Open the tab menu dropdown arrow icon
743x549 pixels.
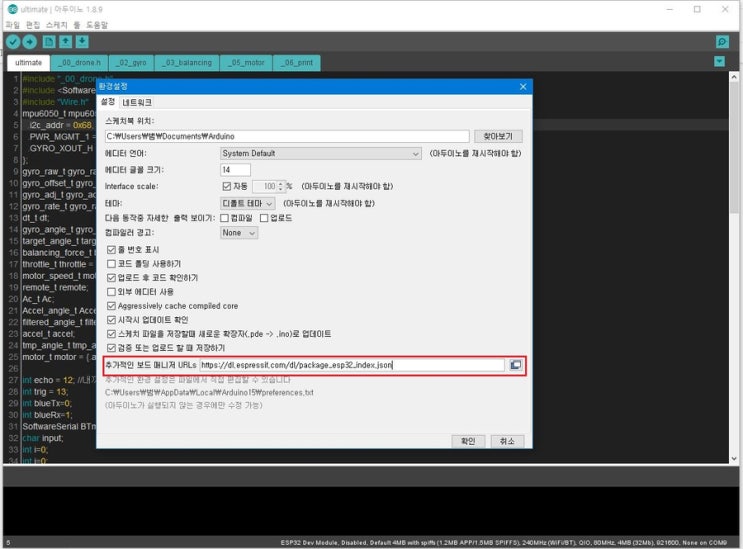click(719, 62)
